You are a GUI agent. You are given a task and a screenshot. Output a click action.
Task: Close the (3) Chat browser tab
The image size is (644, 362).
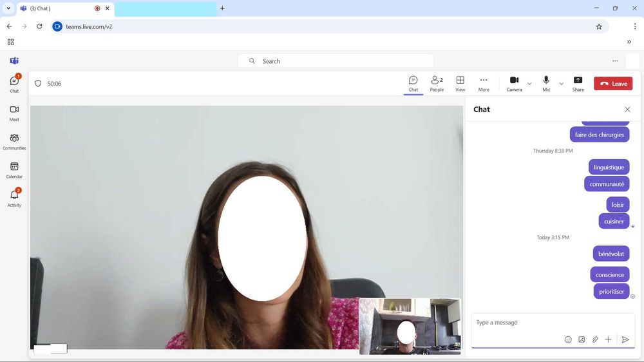[x=107, y=8]
